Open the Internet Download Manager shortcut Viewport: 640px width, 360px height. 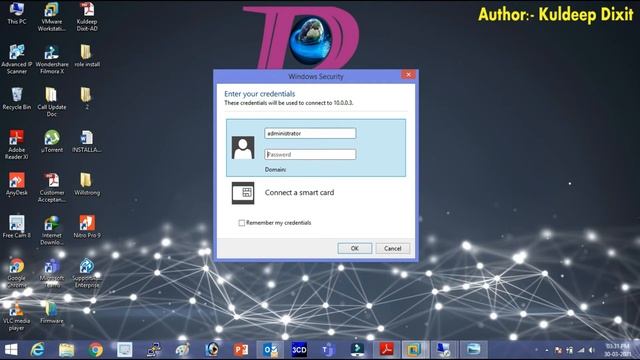pos(52,231)
